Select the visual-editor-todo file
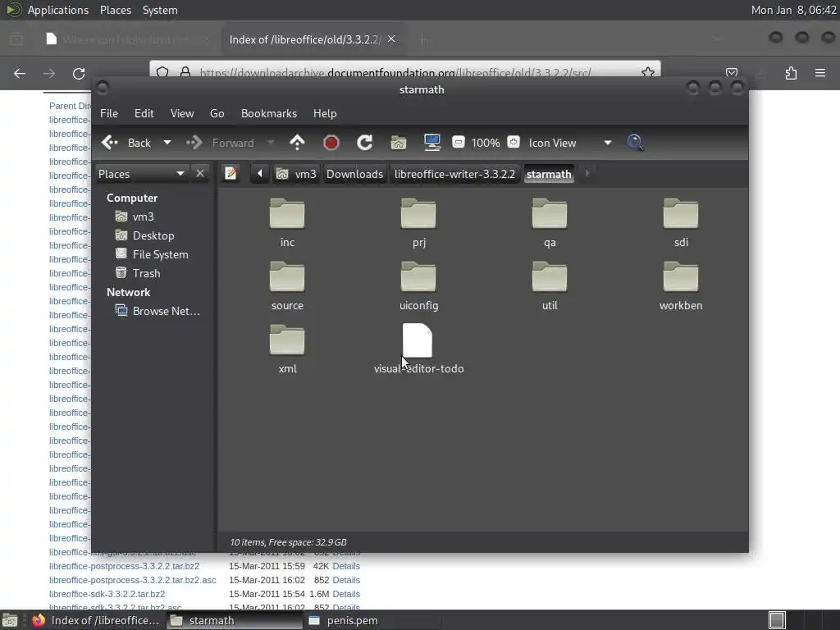840x630 pixels. click(418, 349)
